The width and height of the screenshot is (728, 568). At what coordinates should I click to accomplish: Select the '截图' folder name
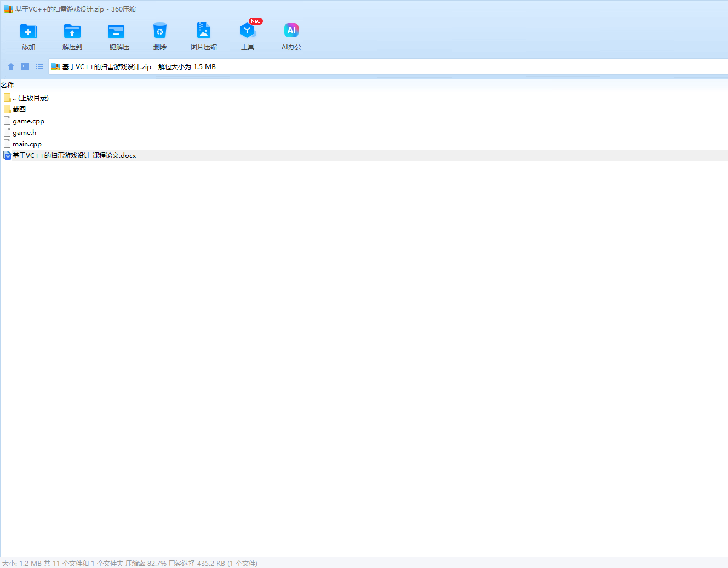tap(19, 110)
